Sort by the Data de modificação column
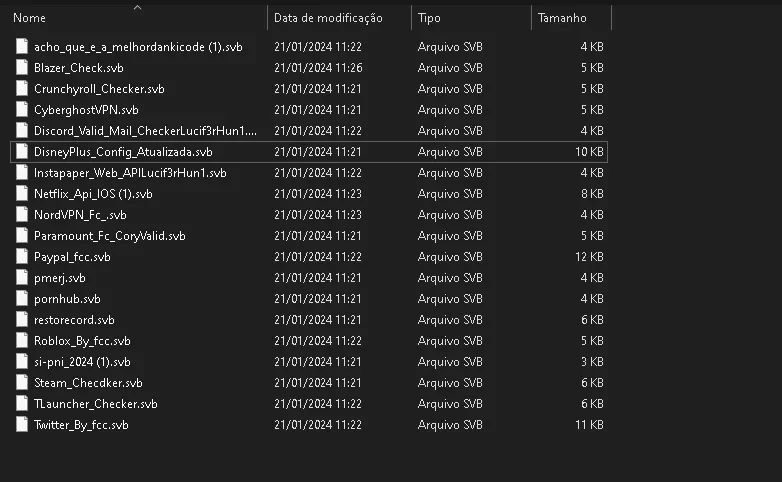 (328, 18)
